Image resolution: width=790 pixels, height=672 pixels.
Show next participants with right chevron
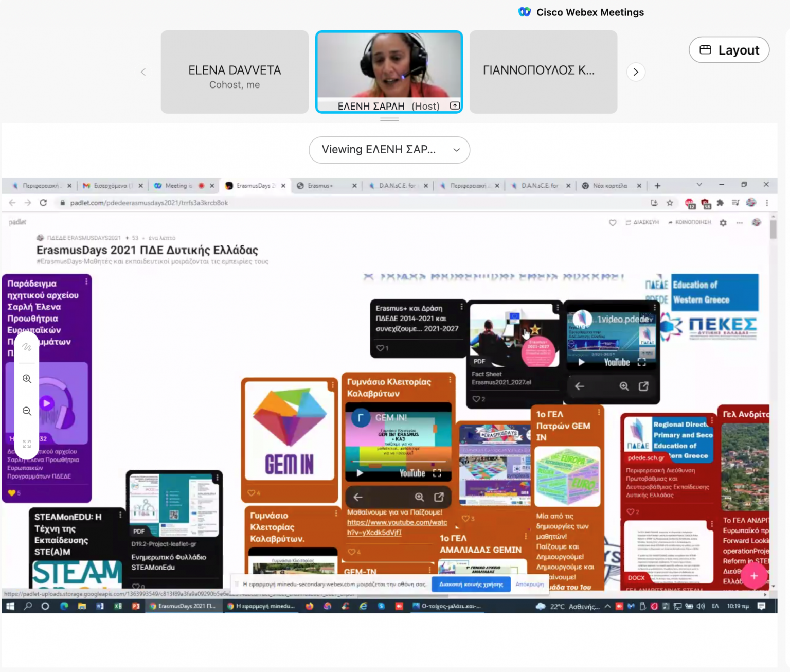coord(636,72)
